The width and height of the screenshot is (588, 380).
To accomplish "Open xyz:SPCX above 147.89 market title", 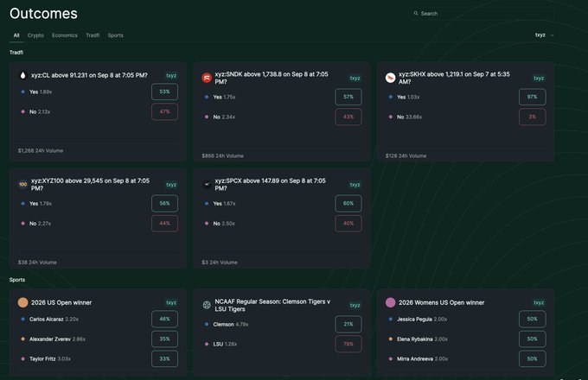I will [270, 184].
